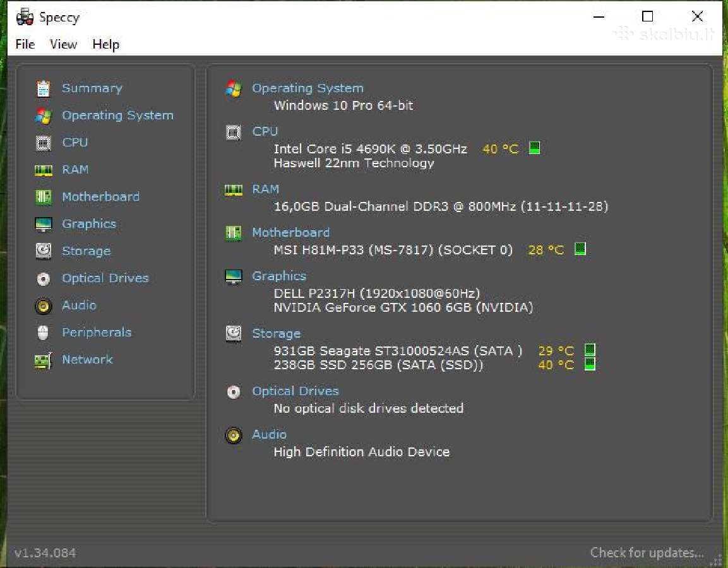Click the Network card icon in sidebar

coord(43,360)
